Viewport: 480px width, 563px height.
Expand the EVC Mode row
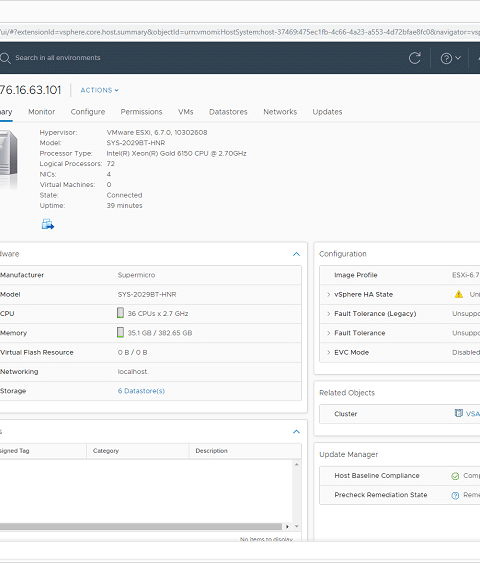pos(328,353)
